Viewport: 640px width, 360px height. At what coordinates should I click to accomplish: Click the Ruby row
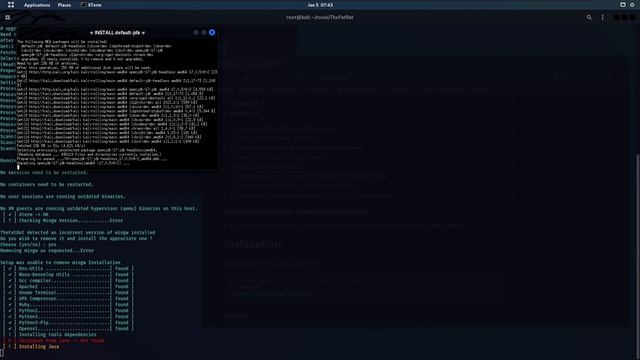coord(68,304)
